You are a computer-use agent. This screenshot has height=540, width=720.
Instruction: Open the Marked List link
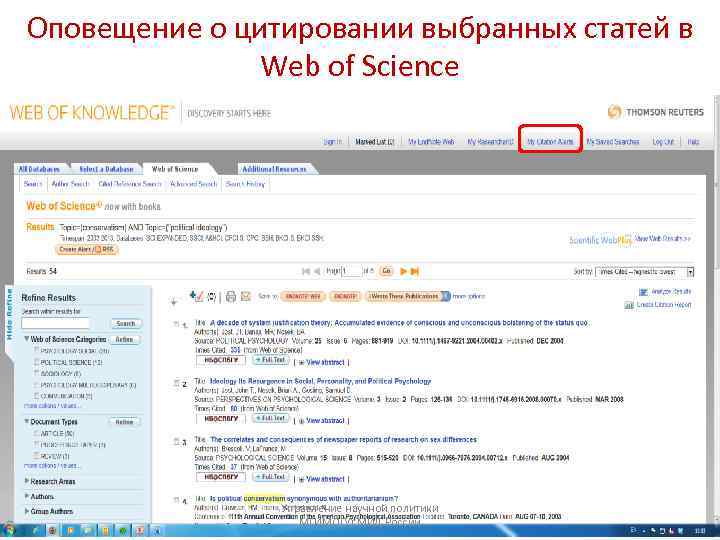[375, 142]
